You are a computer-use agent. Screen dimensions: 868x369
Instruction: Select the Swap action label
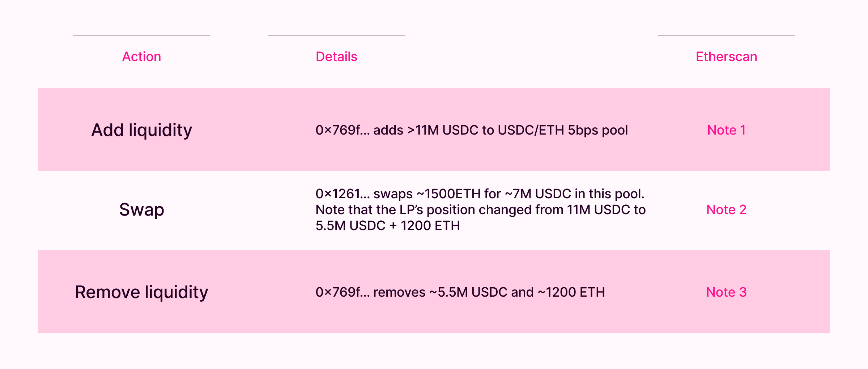point(141,209)
